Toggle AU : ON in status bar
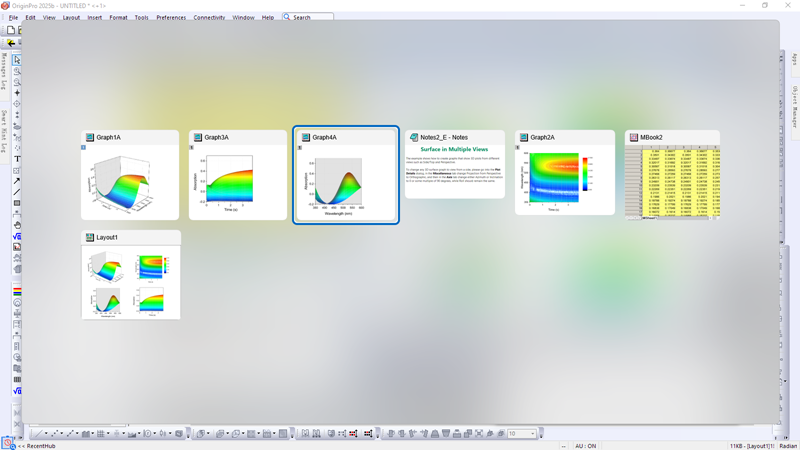Image resolution: width=800 pixels, height=450 pixels. (x=586, y=446)
